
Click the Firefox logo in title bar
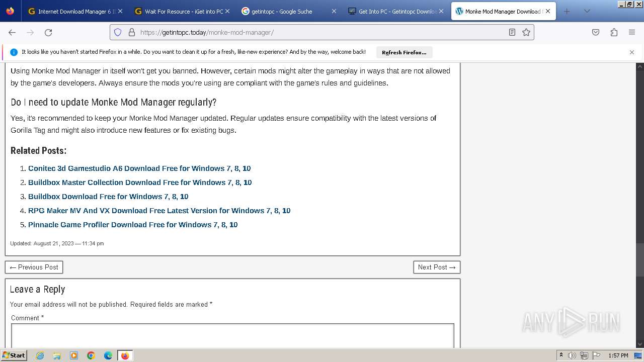tap(10, 11)
